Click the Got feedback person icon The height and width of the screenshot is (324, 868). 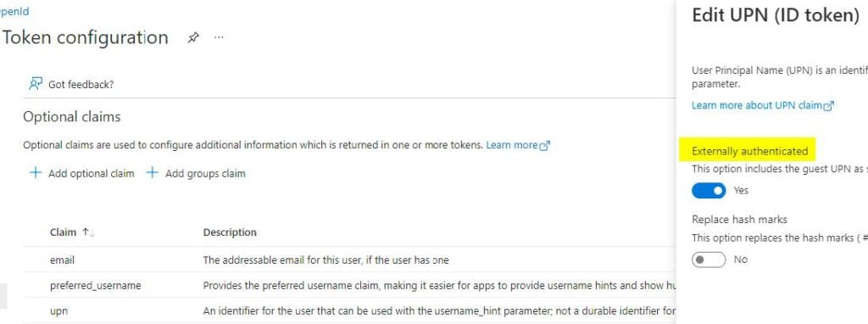(36, 84)
